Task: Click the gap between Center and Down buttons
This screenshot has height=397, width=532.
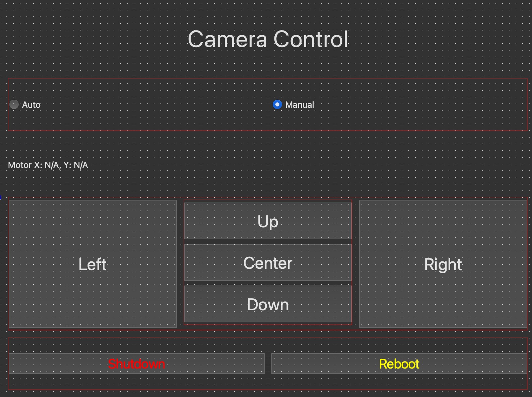Action: click(x=268, y=283)
